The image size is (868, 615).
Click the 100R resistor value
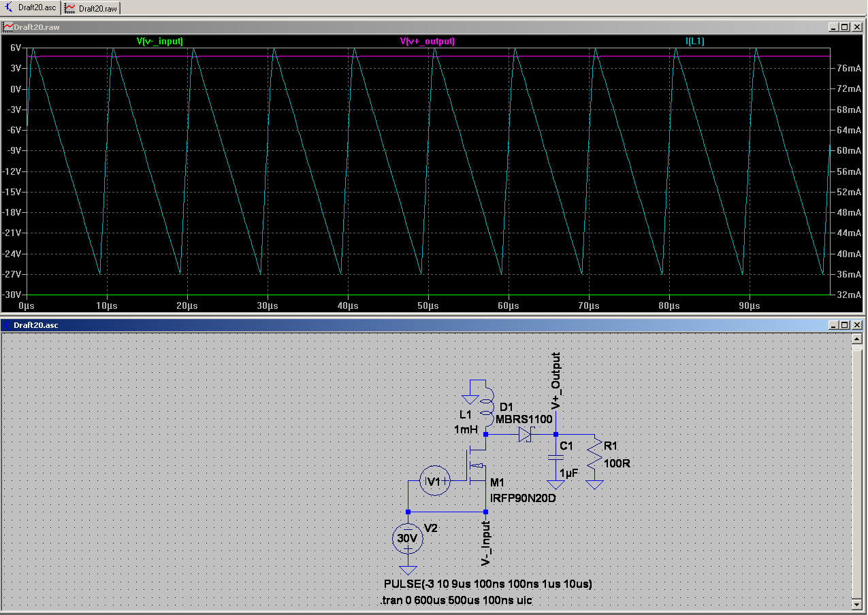(617, 463)
